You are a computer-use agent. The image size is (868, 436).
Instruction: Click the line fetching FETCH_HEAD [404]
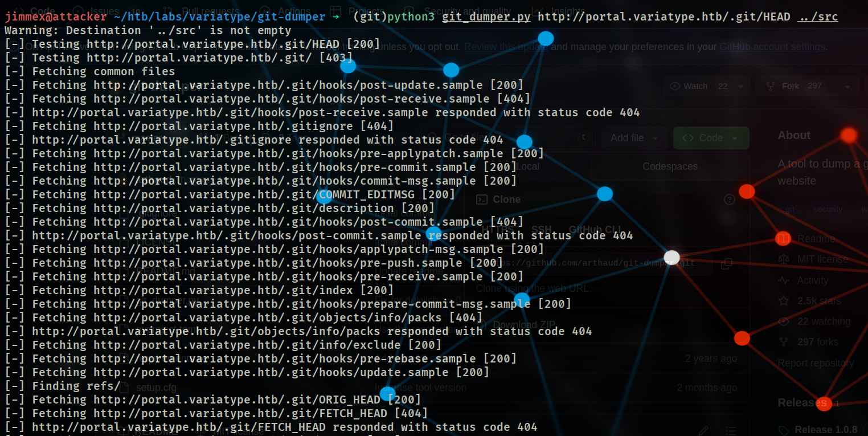pyautogui.click(x=216, y=413)
